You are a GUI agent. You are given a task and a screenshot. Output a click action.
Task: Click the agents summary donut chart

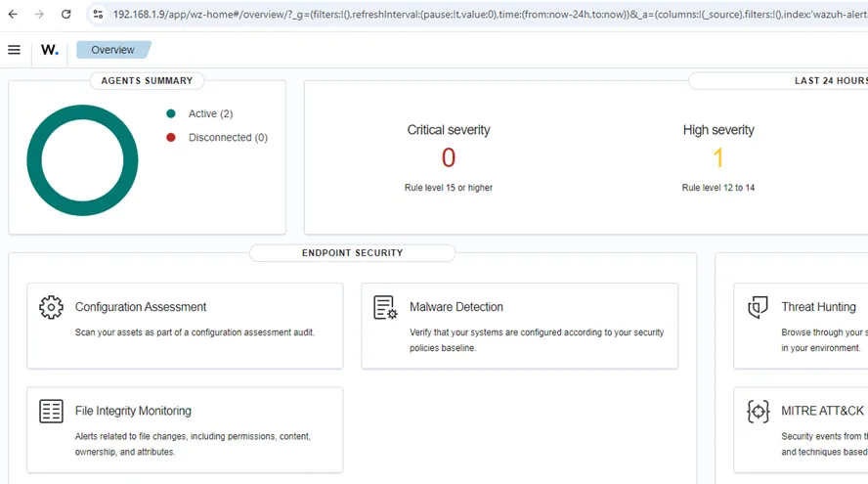tap(82, 160)
